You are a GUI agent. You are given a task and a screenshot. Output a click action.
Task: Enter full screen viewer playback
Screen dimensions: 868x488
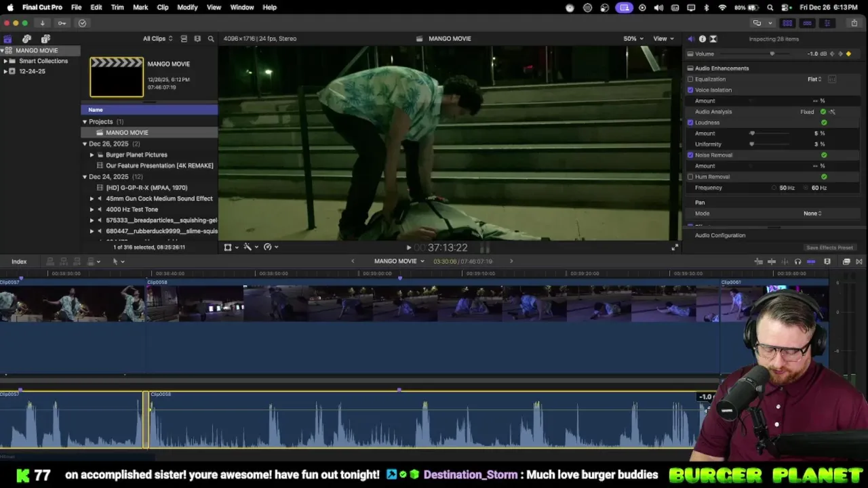674,247
